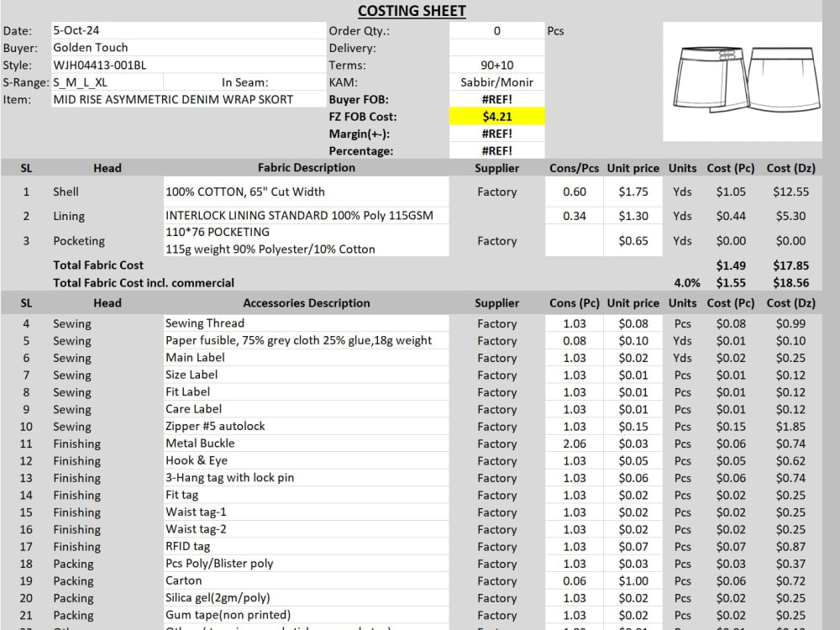Click the Lining unit price $1.30
The width and height of the screenshot is (840, 630).
click(633, 215)
